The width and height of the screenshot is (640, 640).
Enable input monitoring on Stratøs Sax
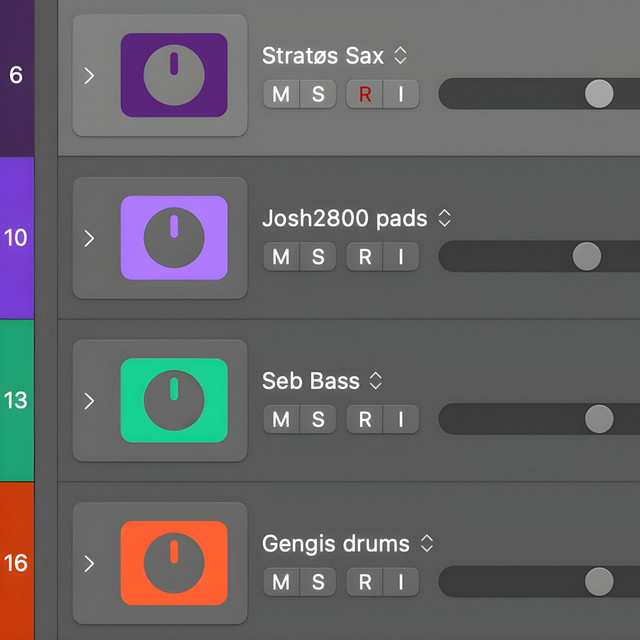pyautogui.click(x=401, y=94)
